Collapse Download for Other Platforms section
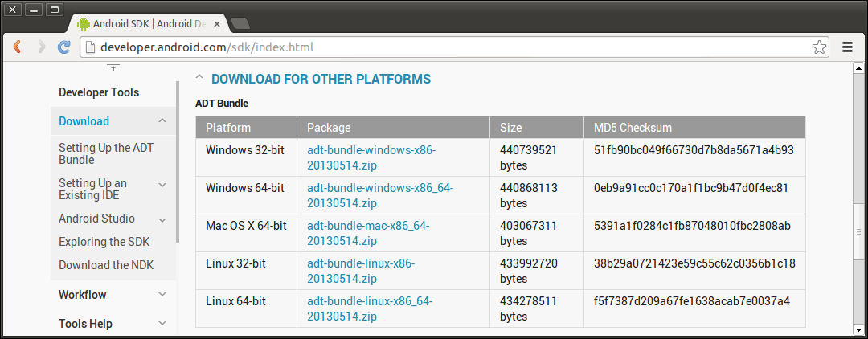The width and height of the screenshot is (868, 339). (x=199, y=79)
